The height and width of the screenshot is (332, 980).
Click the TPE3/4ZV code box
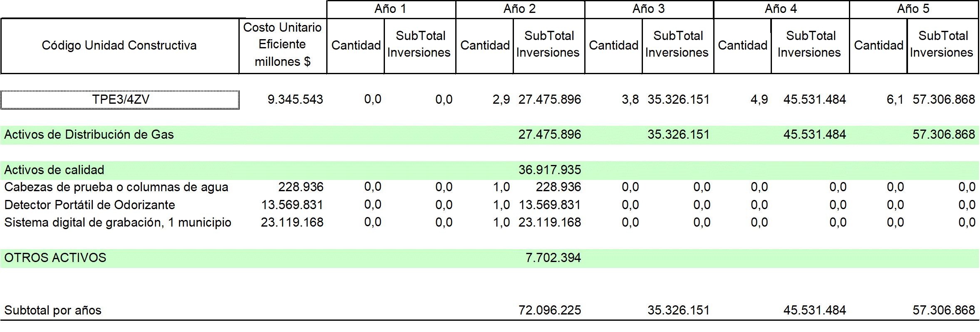pos(120,100)
